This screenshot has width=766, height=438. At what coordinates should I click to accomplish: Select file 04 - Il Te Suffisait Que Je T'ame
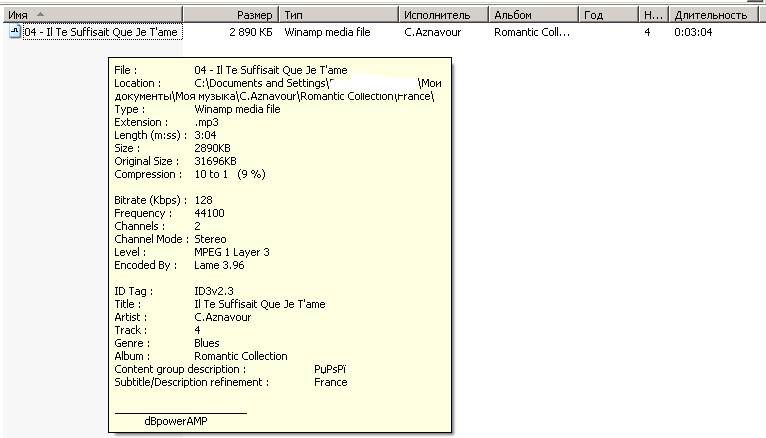[101, 32]
